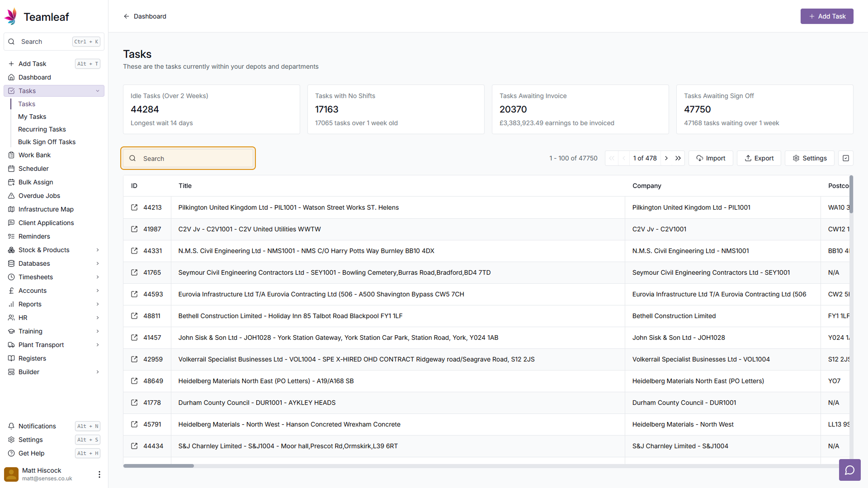The image size is (868, 488).
Task: Click the checkbox icon beside Settings button
Action: click(846, 158)
